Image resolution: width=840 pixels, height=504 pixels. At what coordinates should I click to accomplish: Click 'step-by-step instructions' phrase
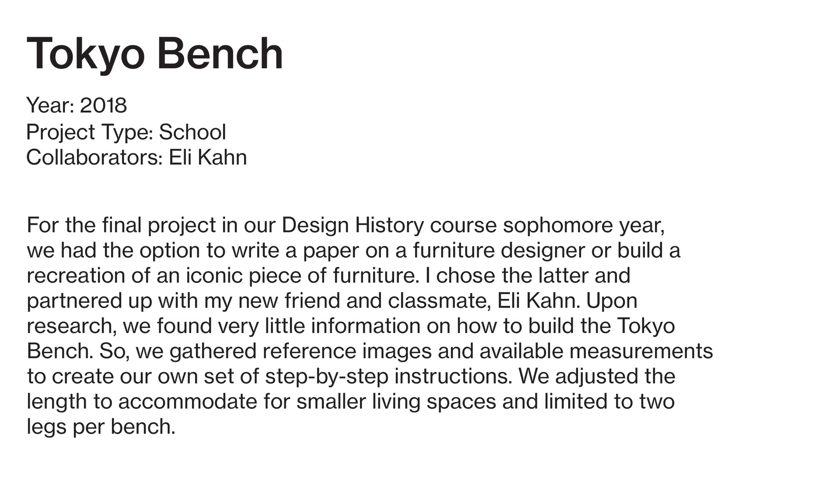click(x=388, y=376)
